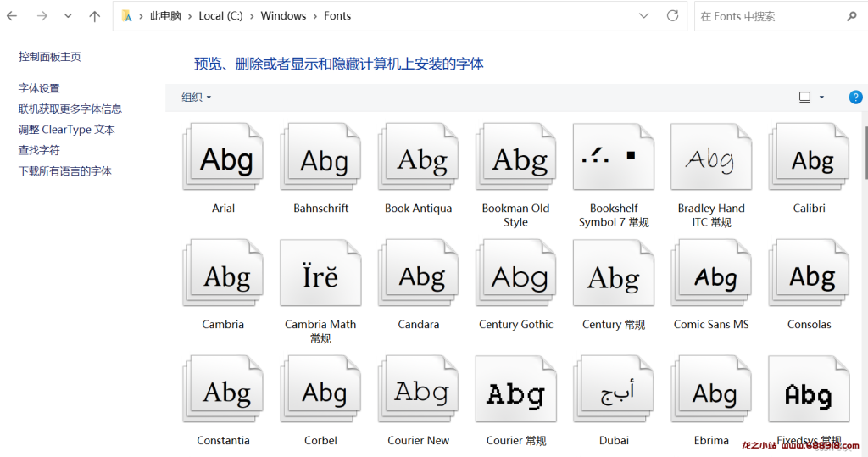Click Fonts in the address path
868x457 pixels.
click(337, 16)
